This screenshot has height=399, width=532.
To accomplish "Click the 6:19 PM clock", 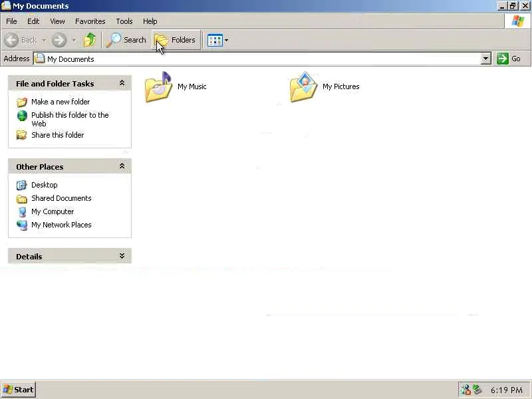I will (507, 390).
